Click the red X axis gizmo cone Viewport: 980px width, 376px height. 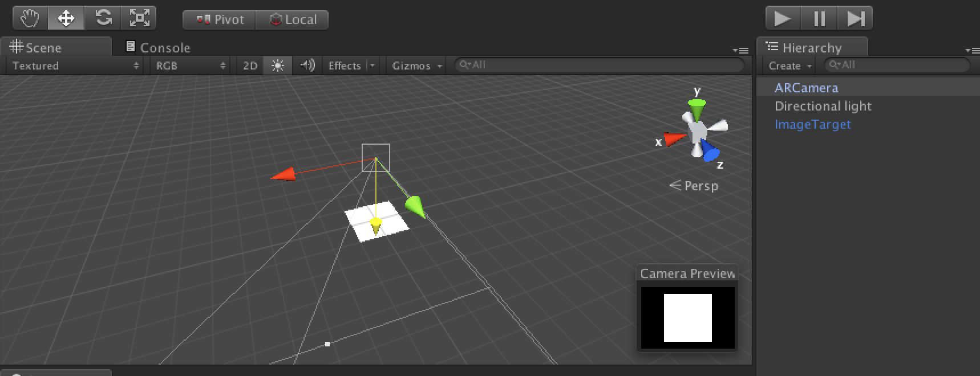675,138
